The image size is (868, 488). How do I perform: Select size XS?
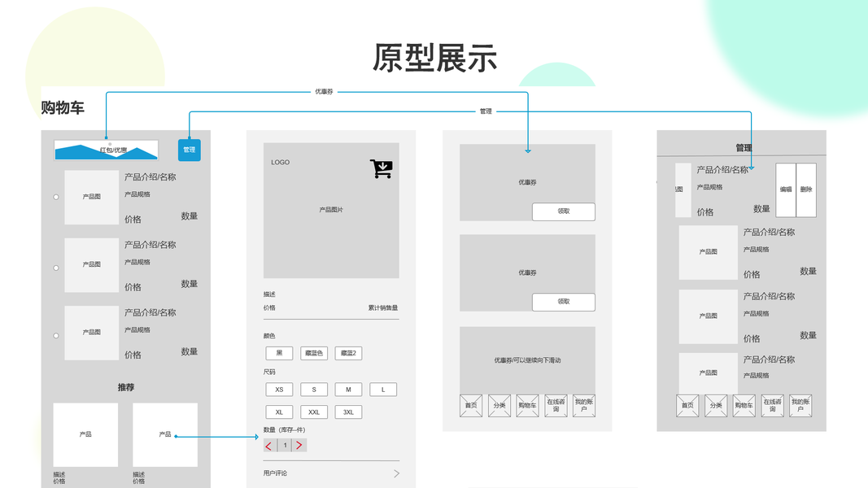tap(279, 390)
